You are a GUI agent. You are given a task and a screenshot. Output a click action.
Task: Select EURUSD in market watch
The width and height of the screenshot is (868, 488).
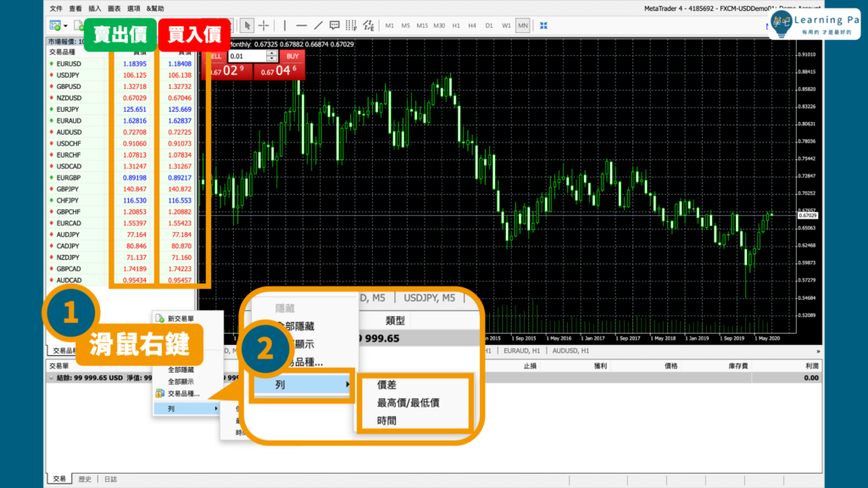click(x=69, y=64)
